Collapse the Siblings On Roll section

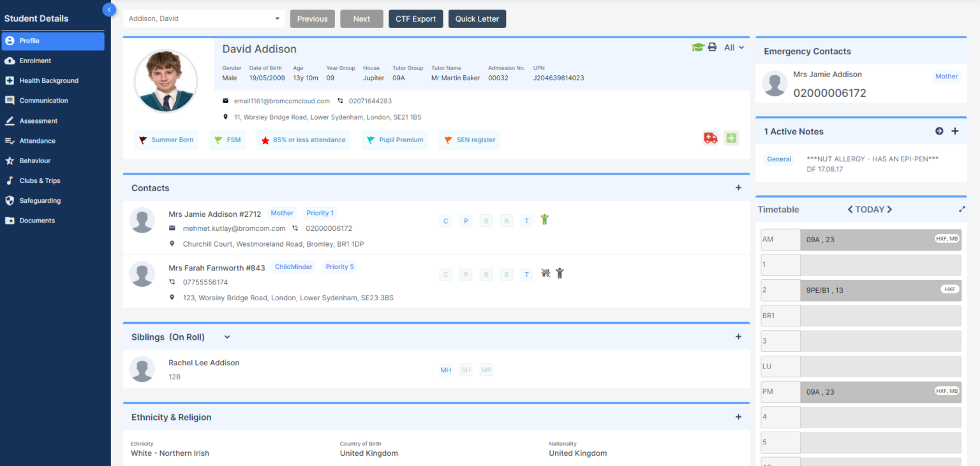point(226,337)
